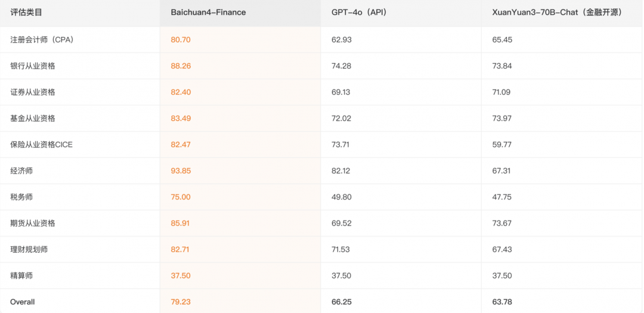The width and height of the screenshot is (644, 313).
Task: Select the 保险从业资格CICE row label
Action: [41, 144]
